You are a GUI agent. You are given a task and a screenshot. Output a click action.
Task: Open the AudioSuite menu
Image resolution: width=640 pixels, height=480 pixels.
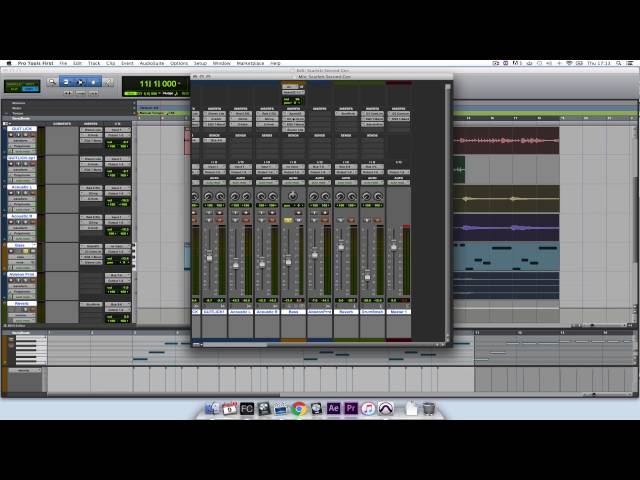(x=151, y=63)
